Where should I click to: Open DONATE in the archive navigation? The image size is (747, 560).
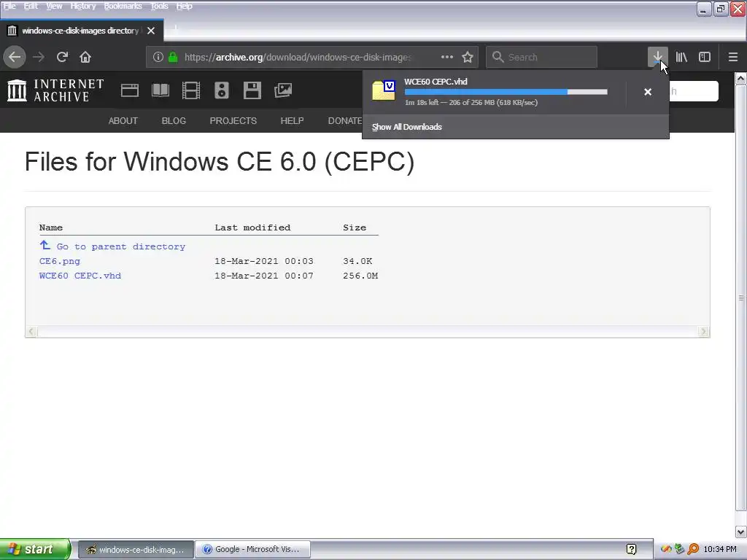coord(345,121)
